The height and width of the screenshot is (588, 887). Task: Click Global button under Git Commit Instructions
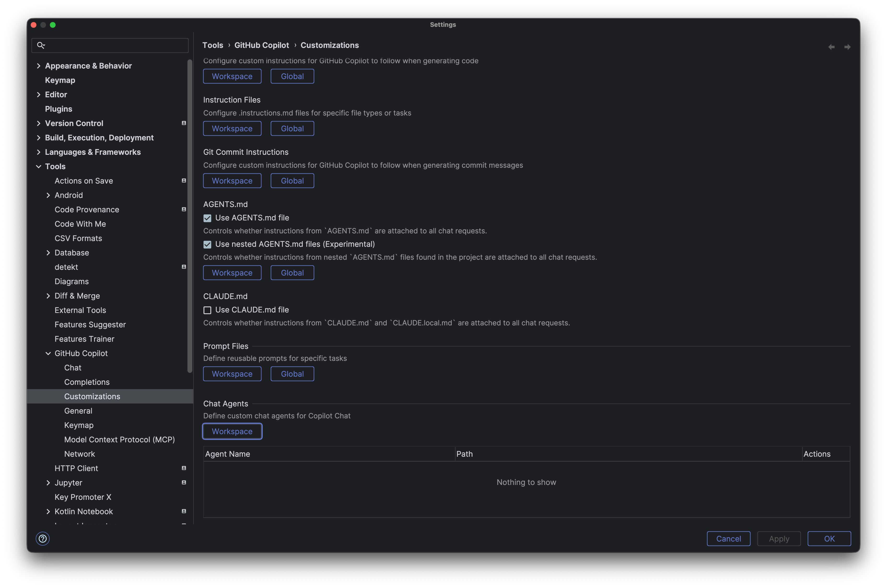(292, 181)
